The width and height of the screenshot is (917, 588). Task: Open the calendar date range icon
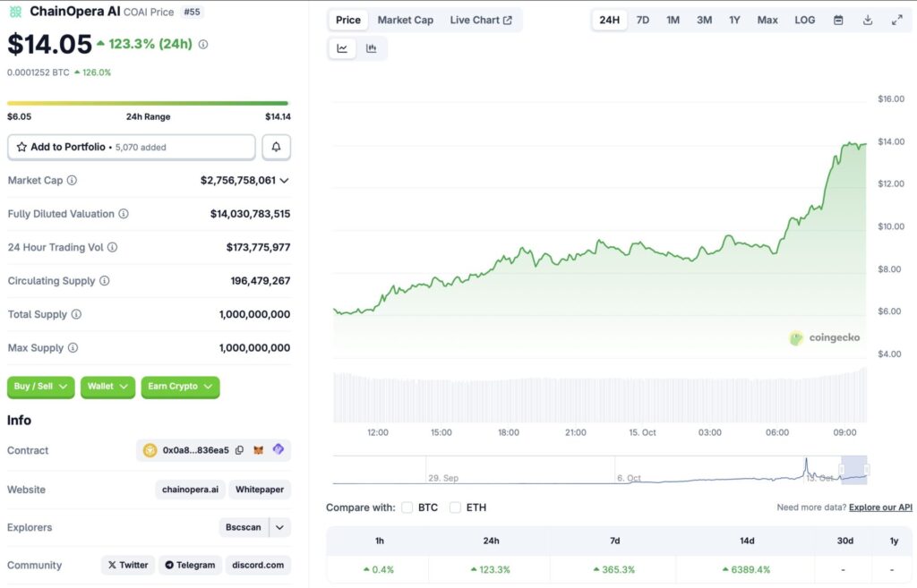[838, 20]
